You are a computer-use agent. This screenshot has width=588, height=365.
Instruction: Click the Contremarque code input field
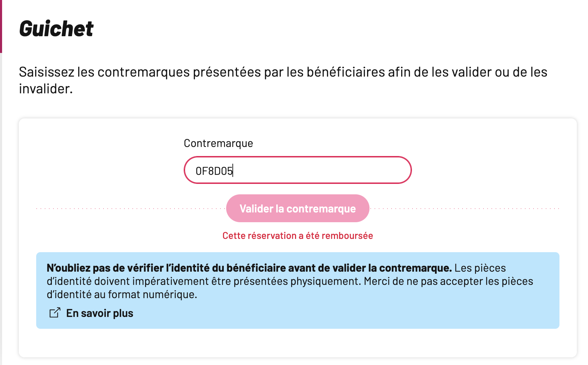(298, 170)
